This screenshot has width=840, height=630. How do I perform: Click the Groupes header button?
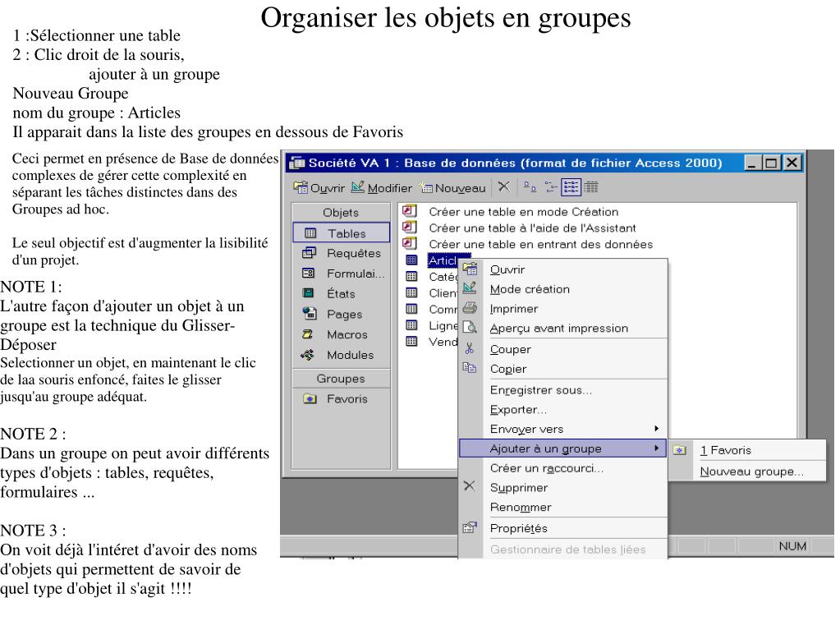point(342,379)
